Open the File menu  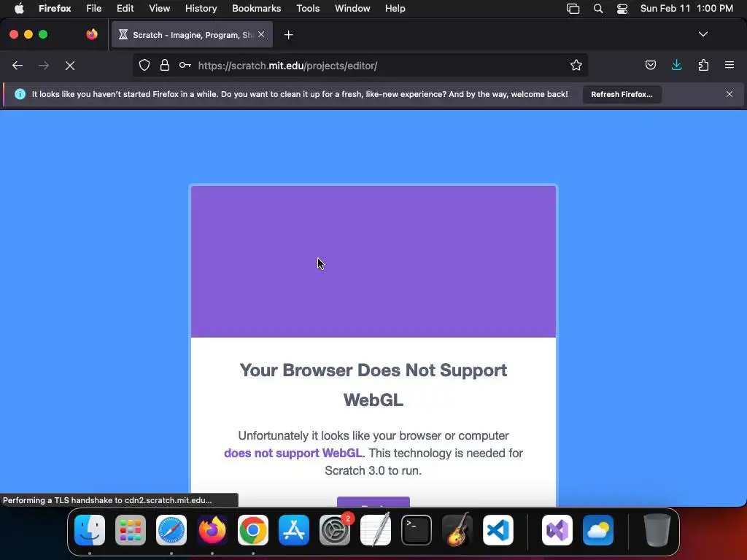click(x=94, y=9)
